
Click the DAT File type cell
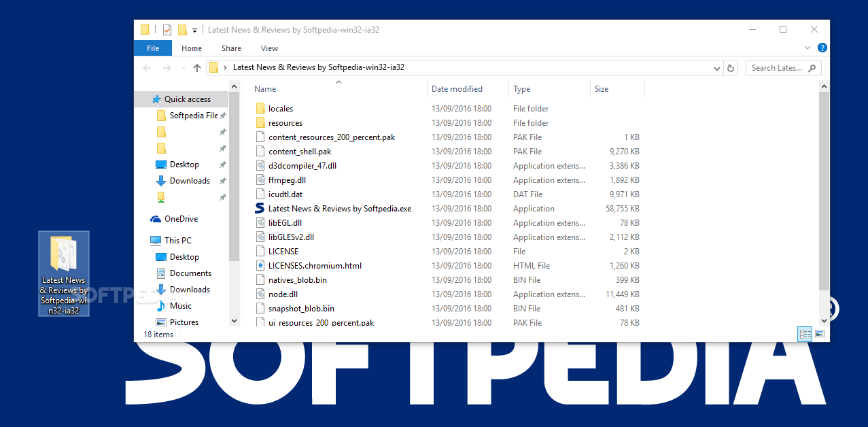click(527, 194)
